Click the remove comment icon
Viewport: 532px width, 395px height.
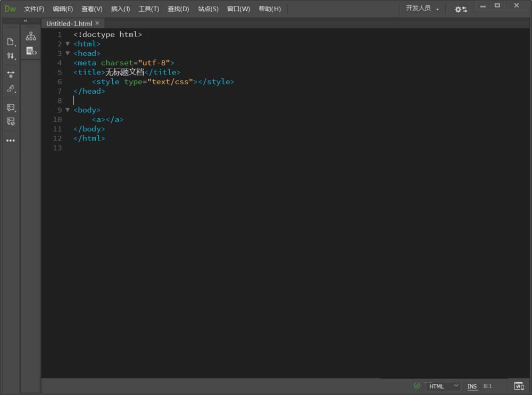click(x=11, y=121)
